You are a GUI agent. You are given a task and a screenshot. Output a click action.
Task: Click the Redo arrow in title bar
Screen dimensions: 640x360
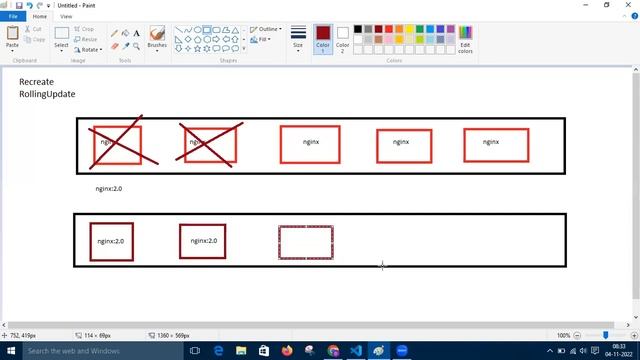[x=40, y=5]
